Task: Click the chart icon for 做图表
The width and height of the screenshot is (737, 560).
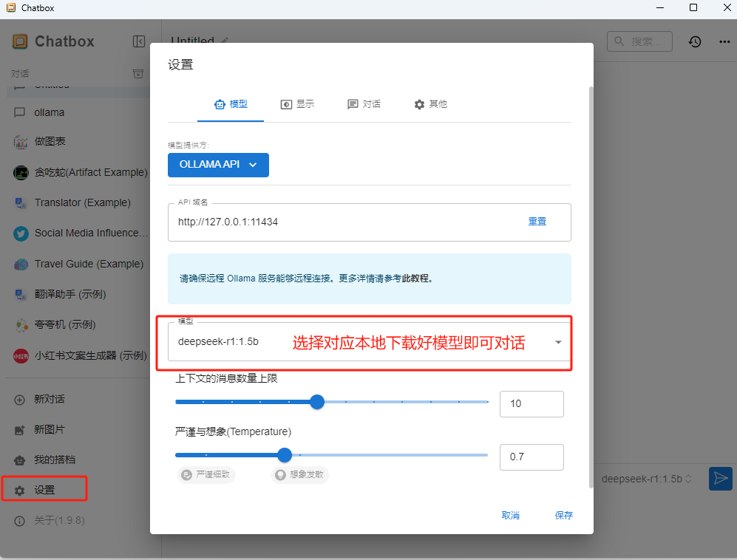Action: 20,142
